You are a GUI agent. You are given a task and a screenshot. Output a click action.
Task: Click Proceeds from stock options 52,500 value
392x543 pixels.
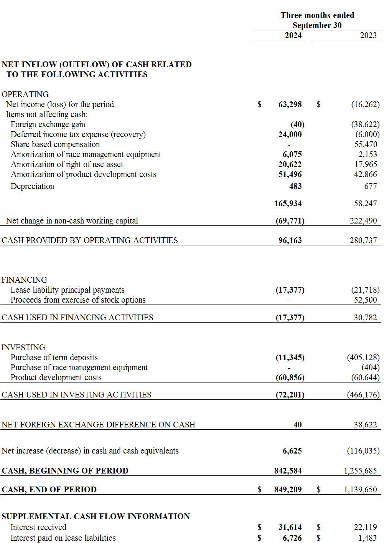click(366, 300)
